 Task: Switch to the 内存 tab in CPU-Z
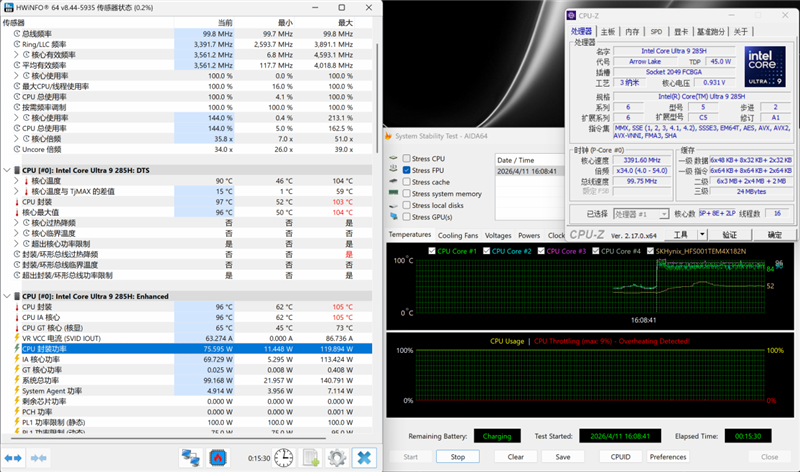pos(632,32)
